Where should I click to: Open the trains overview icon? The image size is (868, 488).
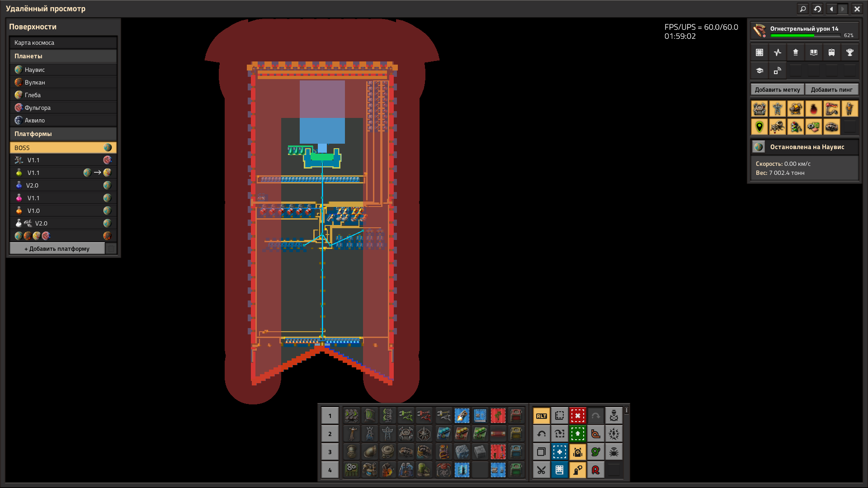click(831, 52)
